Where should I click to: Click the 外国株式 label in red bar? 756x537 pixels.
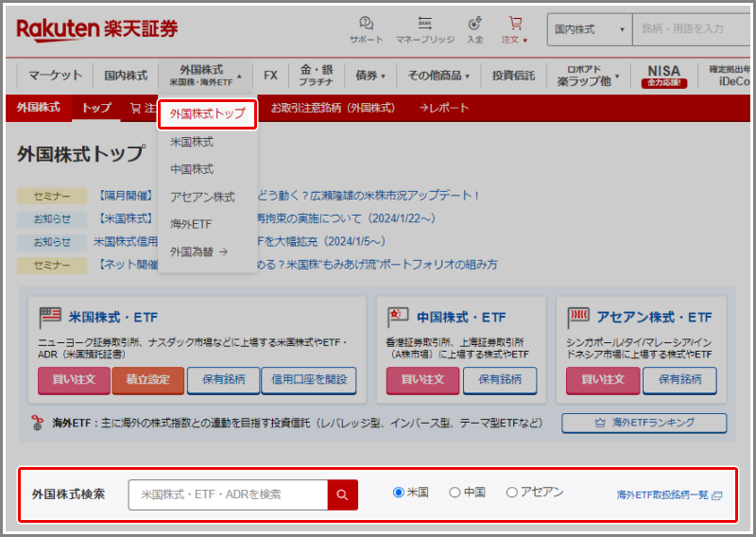click(x=39, y=108)
